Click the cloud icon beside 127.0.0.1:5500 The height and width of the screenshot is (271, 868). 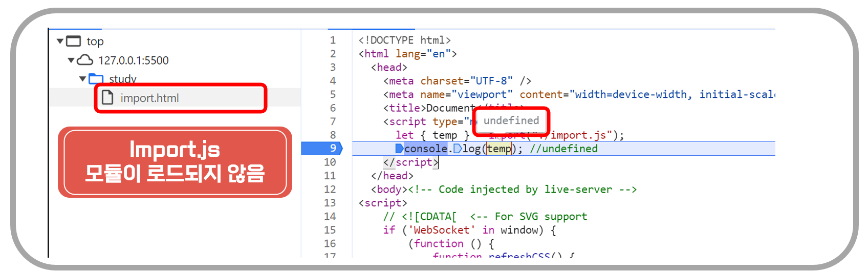click(x=85, y=60)
